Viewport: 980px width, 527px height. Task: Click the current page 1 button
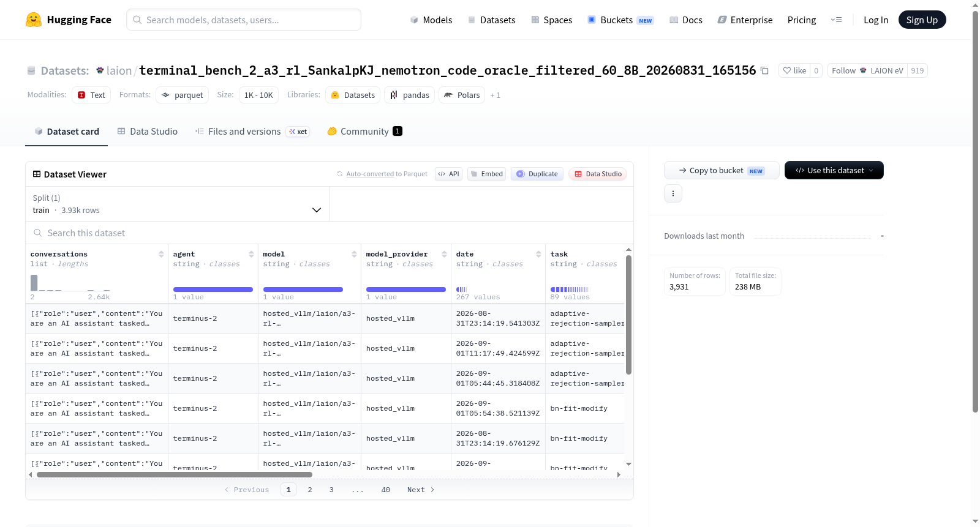pos(288,490)
